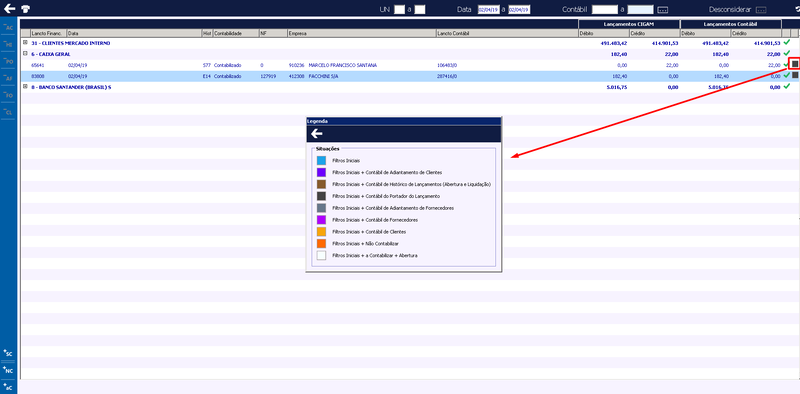Click the NF column header
The image size is (800, 394).
(x=273, y=33)
